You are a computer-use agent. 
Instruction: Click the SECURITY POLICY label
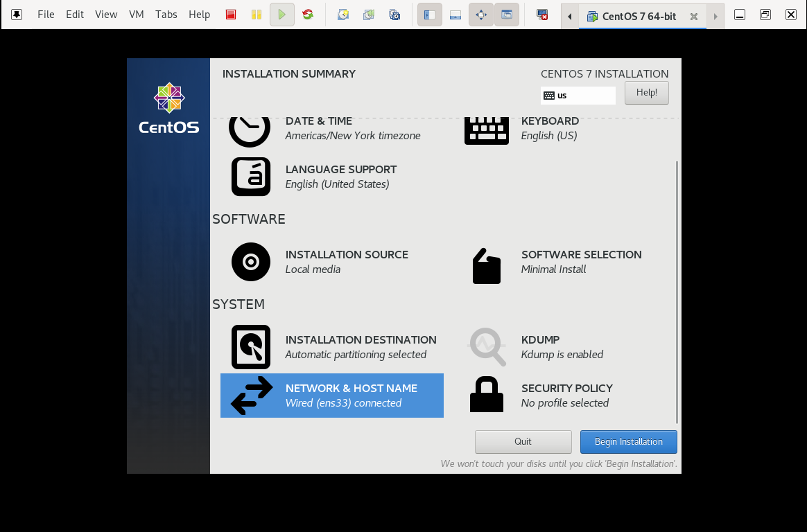(566, 388)
